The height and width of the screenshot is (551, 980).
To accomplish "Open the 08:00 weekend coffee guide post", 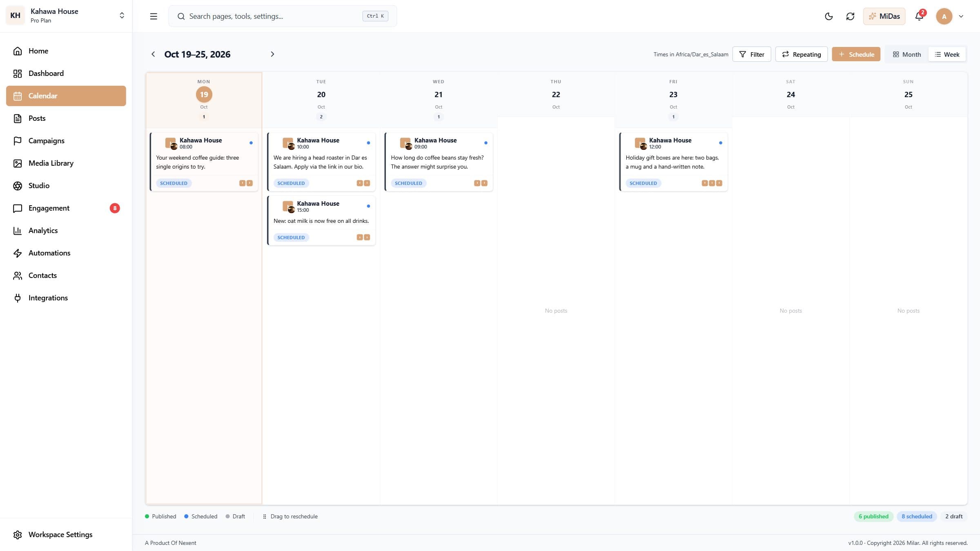I will pyautogui.click(x=204, y=162).
